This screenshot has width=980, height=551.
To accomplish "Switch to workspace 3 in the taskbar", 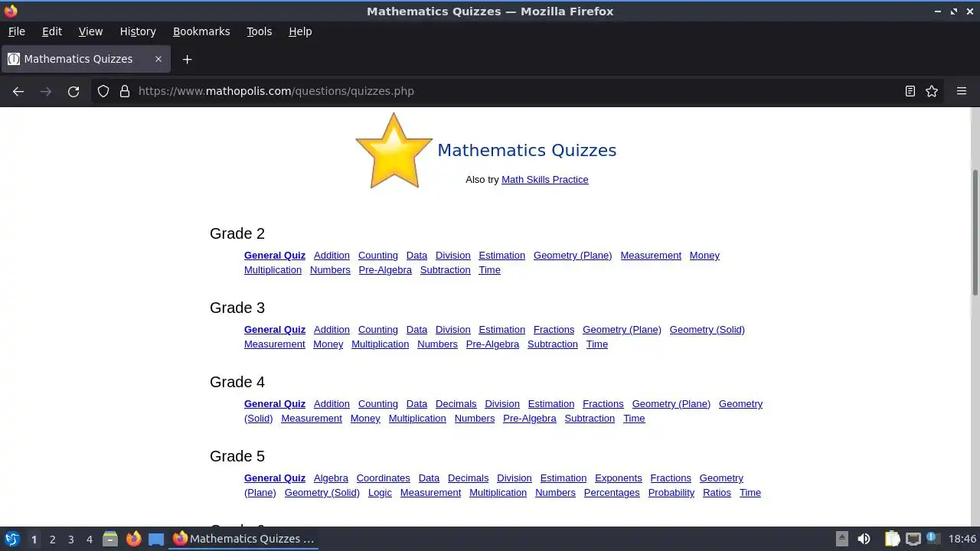I will tap(70, 539).
